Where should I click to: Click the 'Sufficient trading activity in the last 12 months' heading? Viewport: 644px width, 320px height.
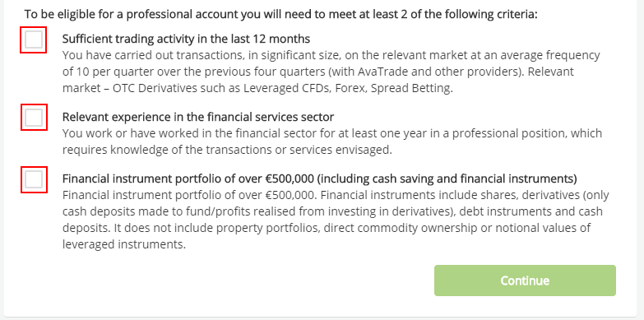click(x=186, y=39)
